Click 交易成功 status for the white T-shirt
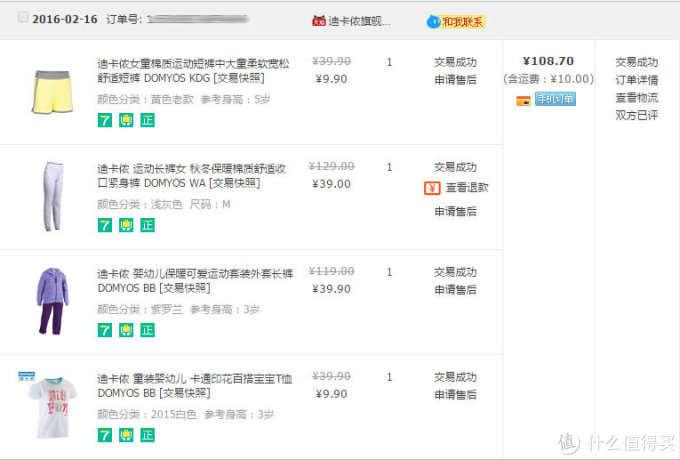Viewport: 680px width, 460px height. click(455, 377)
